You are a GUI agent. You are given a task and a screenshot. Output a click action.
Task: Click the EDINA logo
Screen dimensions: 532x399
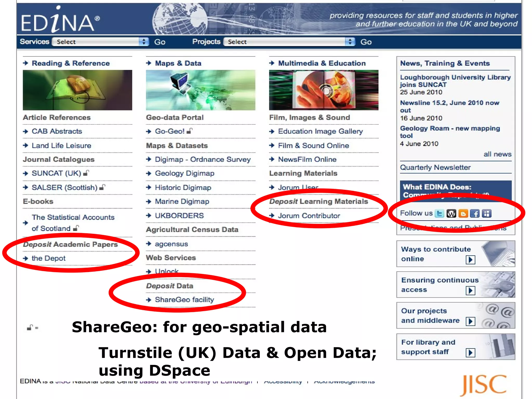point(60,20)
